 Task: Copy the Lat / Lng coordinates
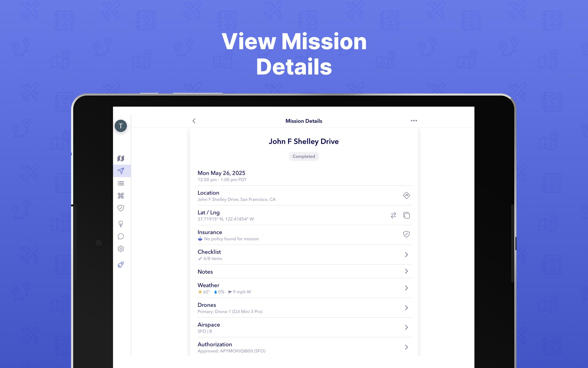coord(407,216)
